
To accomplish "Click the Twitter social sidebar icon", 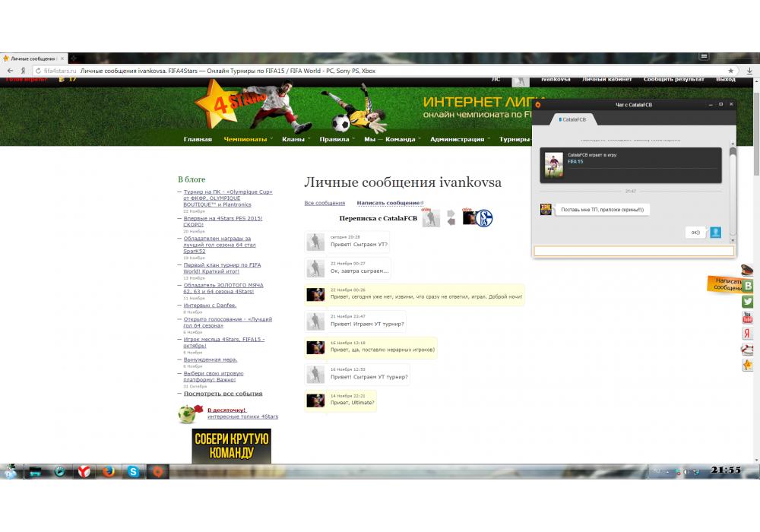I will pyautogui.click(x=748, y=302).
